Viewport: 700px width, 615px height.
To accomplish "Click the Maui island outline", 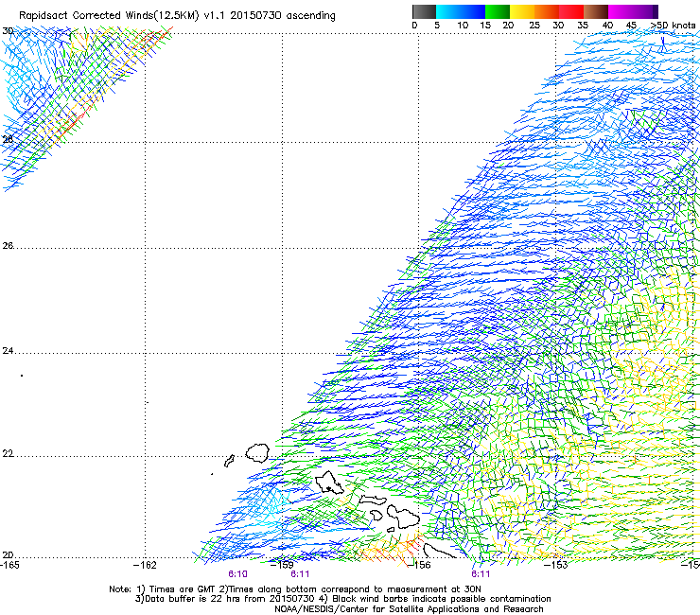I will pyautogui.click(x=403, y=517).
